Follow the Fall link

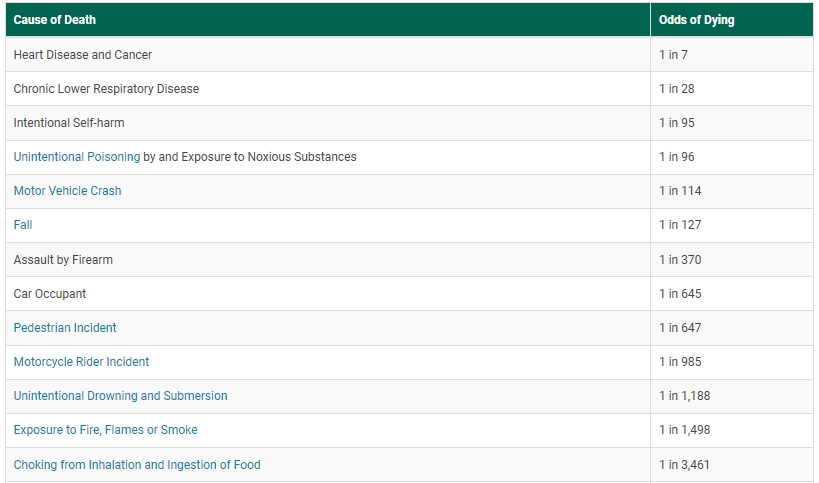(x=23, y=225)
